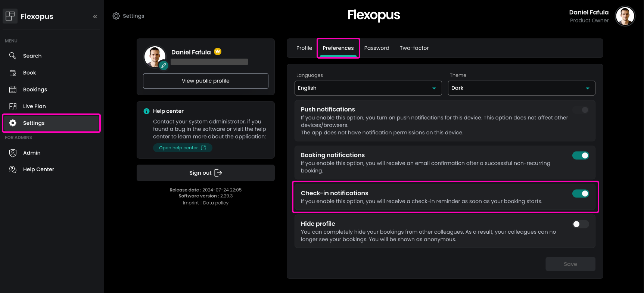Switch to the Password tab
Image resolution: width=644 pixels, height=293 pixels.
click(x=376, y=48)
